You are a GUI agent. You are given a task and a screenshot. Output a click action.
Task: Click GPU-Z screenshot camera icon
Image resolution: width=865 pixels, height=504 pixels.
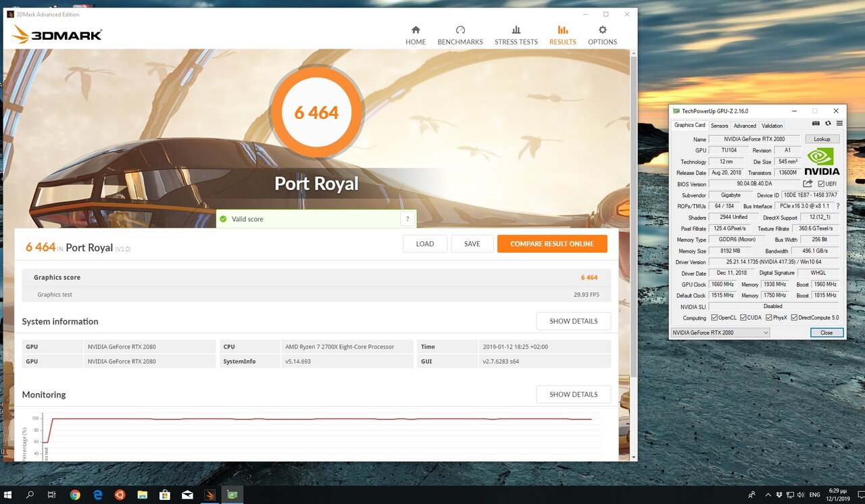click(816, 124)
